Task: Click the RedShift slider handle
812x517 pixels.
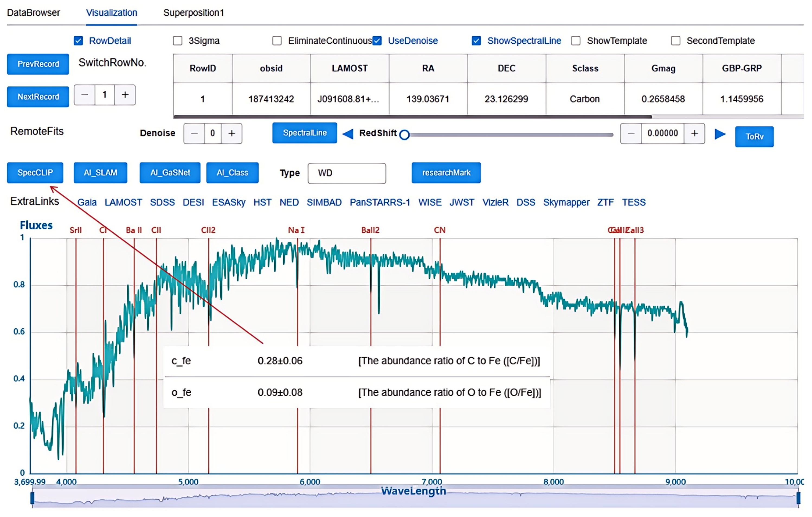Action: (x=404, y=135)
